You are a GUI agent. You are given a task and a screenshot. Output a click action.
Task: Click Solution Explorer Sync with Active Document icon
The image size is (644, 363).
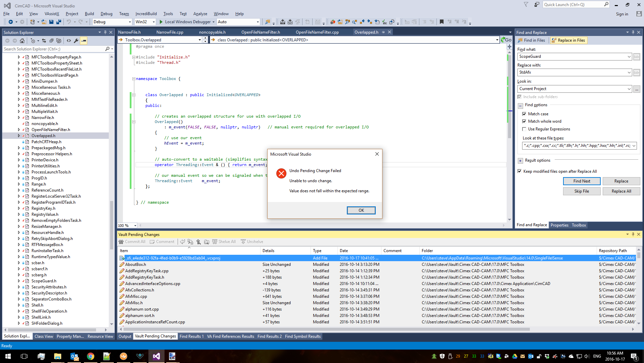[44, 41]
